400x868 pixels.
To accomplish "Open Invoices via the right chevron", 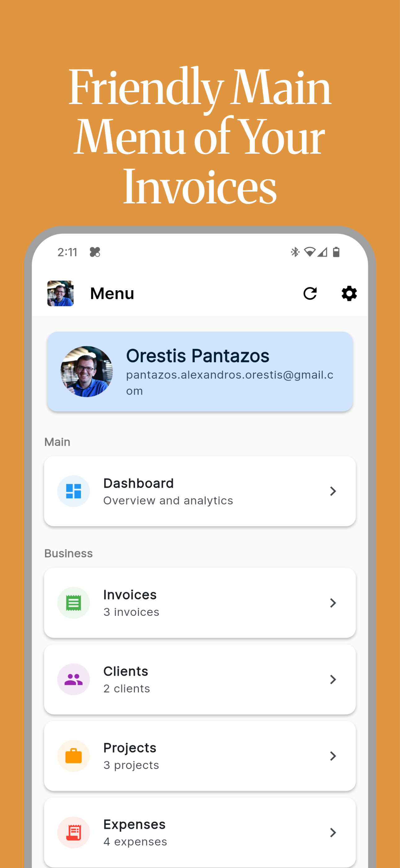I will tap(333, 603).
